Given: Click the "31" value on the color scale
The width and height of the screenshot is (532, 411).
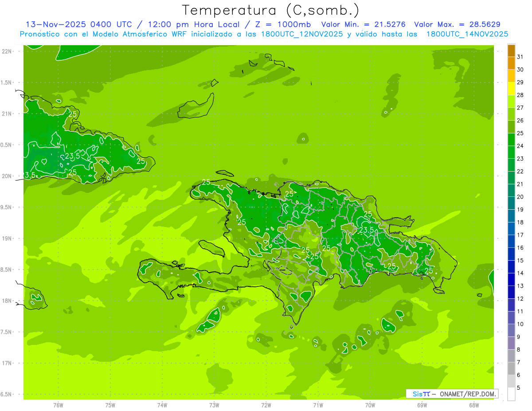Looking at the screenshot, I should [520, 57].
